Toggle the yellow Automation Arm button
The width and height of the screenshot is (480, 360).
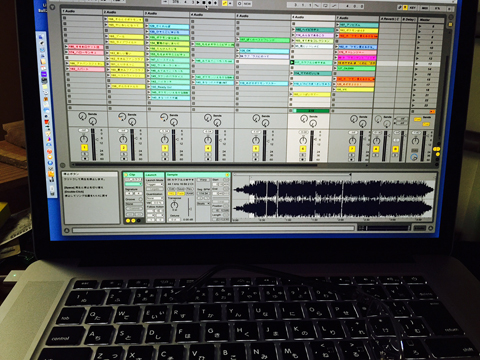click(225, 3)
